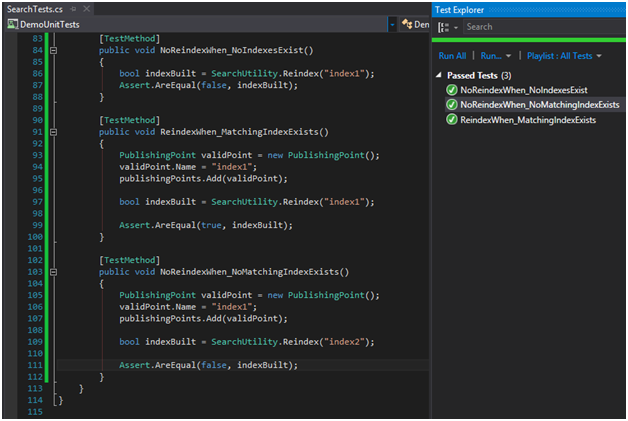Click the Test Explorer panel title
This screenshot has height=421, width=628.
click(x=459, y=10)
